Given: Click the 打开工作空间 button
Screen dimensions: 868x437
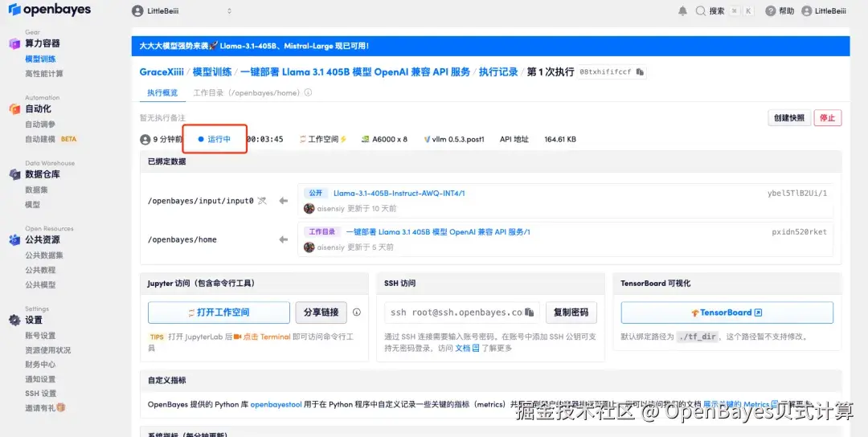Looking at the screenshot, I should pos(219,312).
